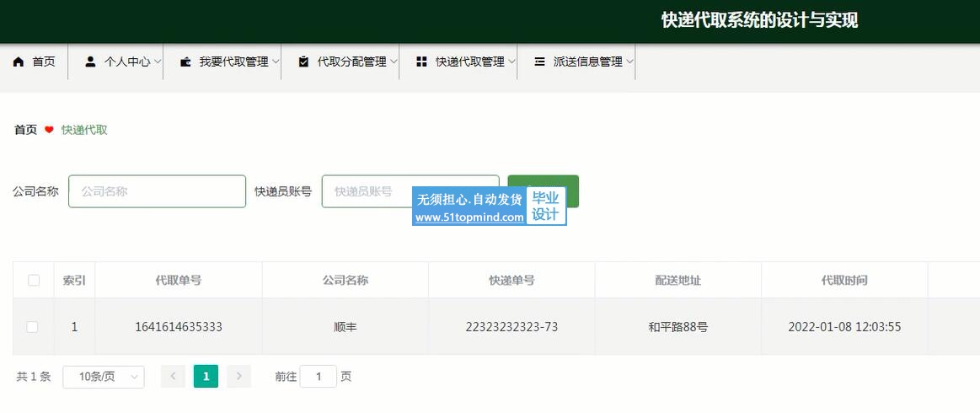Click the 2022-01-08 12:03:55 time cell
The width and height of the screenshot is (980, 413).
[844, 327]
